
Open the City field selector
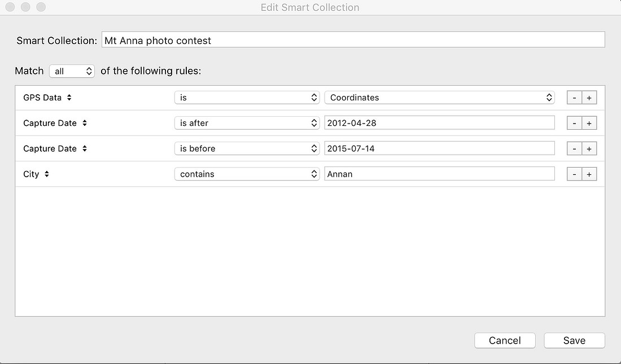(x=36, y=174)
